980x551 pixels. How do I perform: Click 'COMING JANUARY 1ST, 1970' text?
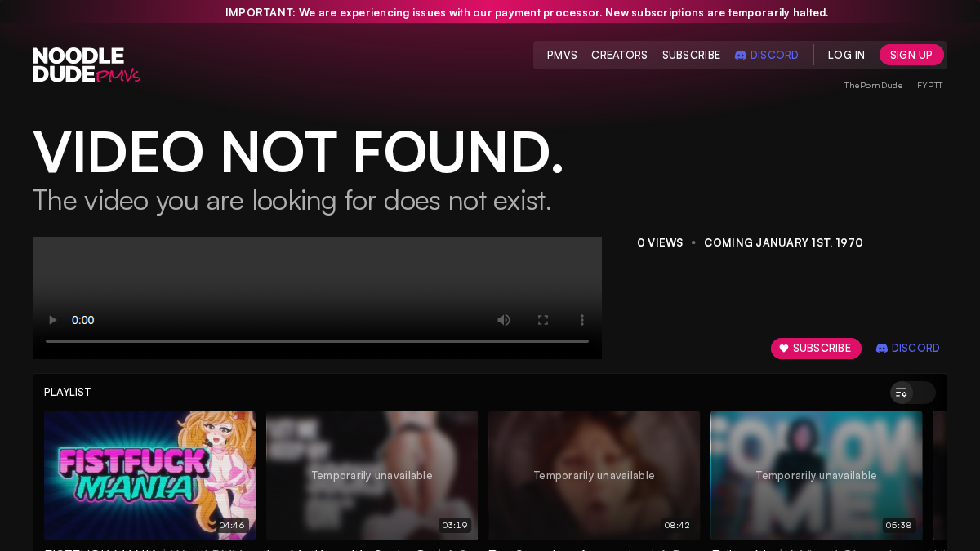(783, 242)
